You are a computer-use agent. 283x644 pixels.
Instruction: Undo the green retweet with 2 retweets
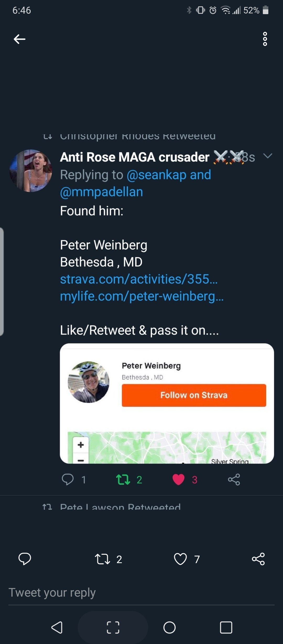pyautogui.click(x=123, y=480)
